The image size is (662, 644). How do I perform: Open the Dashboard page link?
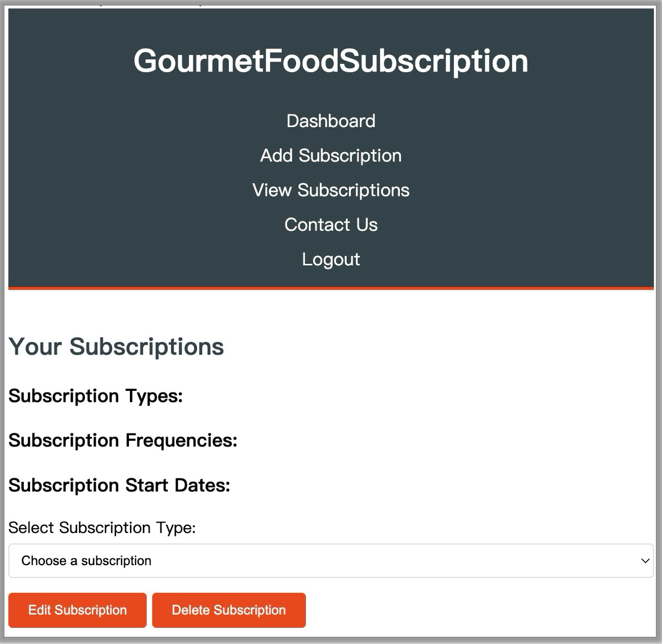click(331, 121)
